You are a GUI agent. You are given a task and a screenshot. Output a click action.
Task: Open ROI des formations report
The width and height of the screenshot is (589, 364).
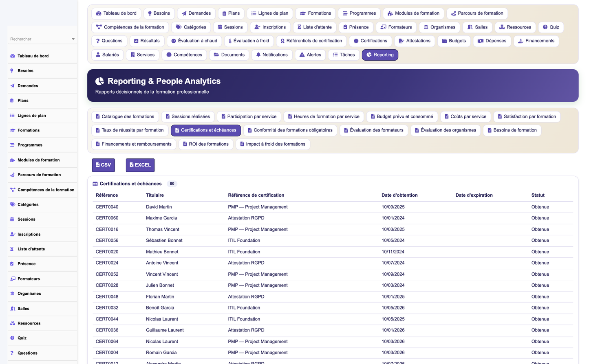pyautogui.click(x=206, y=144)
